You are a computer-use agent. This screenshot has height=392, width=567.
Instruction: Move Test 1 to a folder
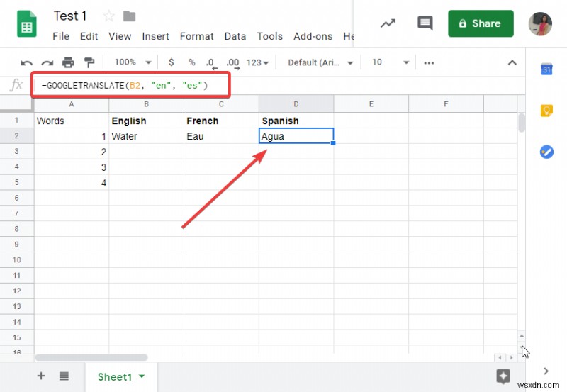(129, 16)
